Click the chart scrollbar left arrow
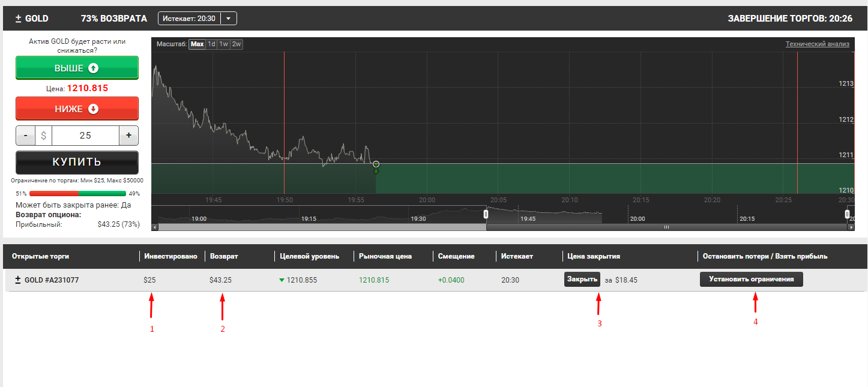868x387 pixels. click(x=155, y=227)
